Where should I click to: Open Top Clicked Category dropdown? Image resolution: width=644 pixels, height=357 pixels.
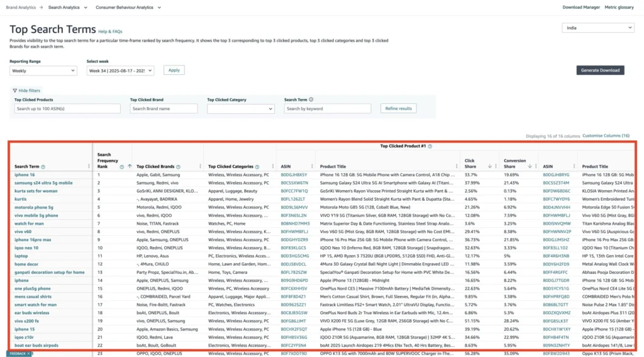click(241, 108)
